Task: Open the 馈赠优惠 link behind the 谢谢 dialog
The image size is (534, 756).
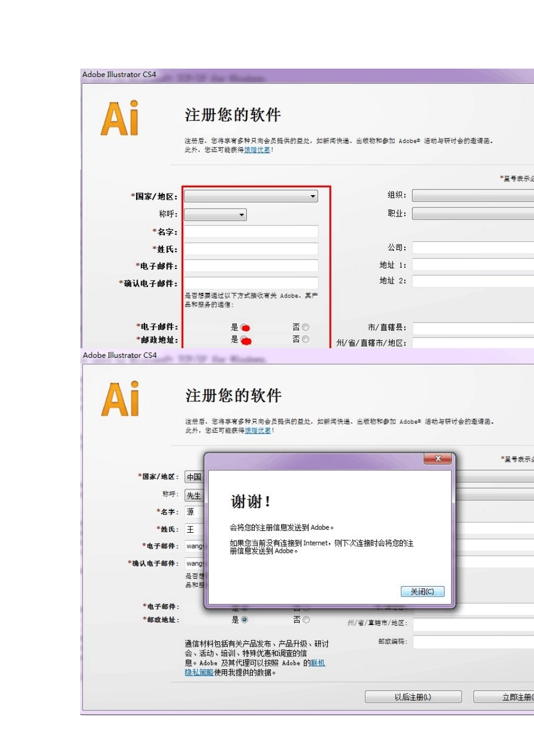Action: 258,431
